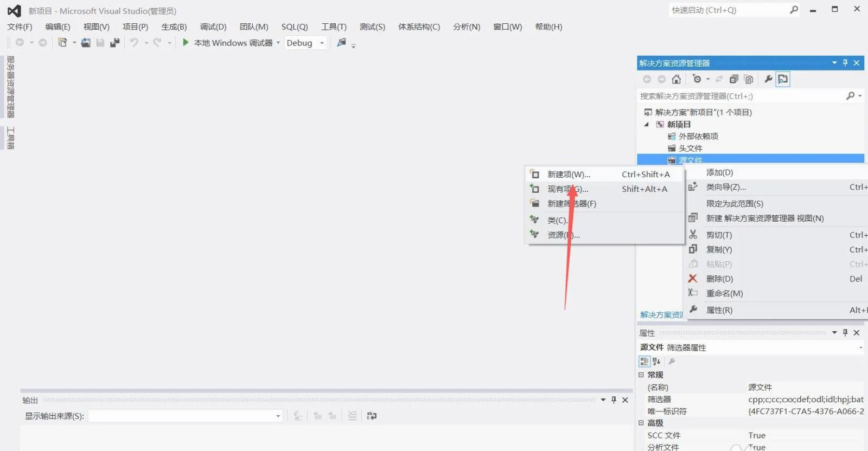868x451 pixels.
Task: Open the debugger target dropdown arrow
Action: [278, 43]
